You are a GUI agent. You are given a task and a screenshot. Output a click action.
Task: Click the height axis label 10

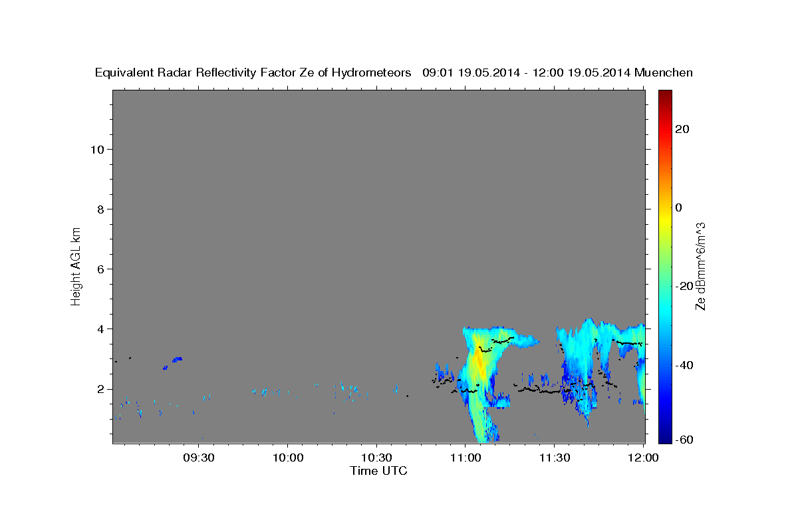tap(97, 149)
